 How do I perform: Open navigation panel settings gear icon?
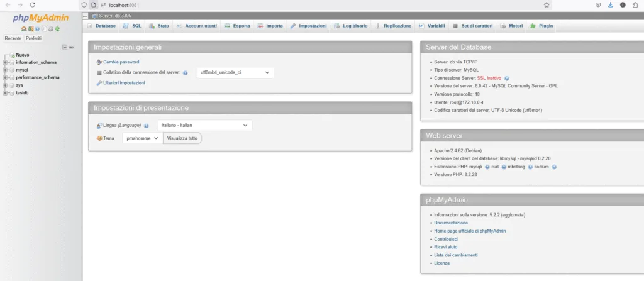(50, 29)
